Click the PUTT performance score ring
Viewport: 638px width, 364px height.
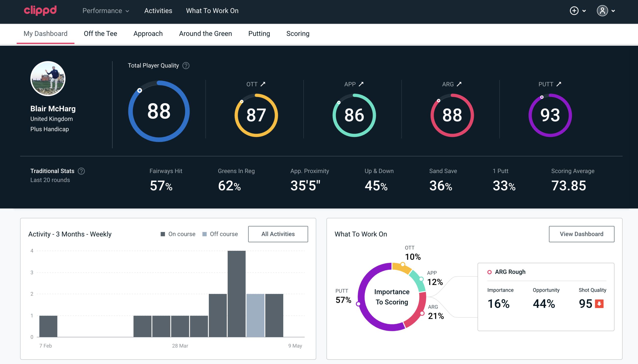550,115
